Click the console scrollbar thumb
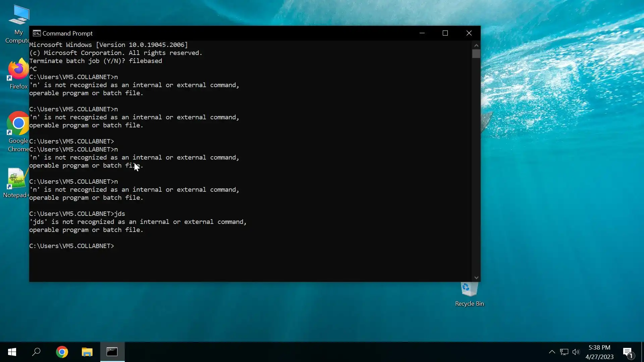644x362 pixels. (x=476, y=54)
